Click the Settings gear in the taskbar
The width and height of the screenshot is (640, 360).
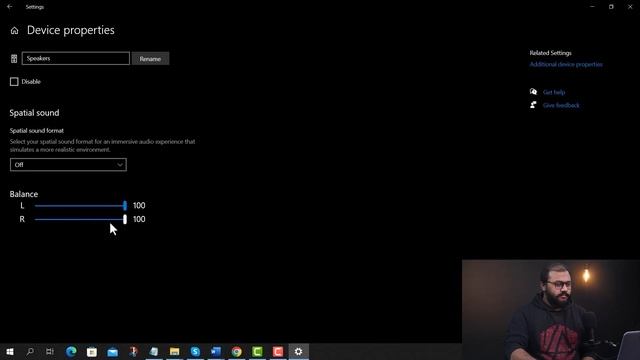click(299, 351)
